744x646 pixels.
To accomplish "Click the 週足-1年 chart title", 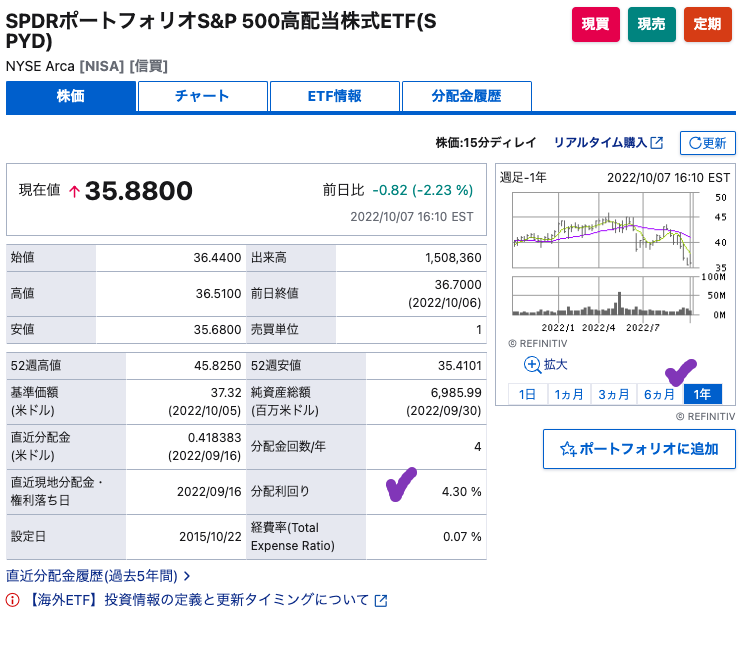I will tap(523, 178).
